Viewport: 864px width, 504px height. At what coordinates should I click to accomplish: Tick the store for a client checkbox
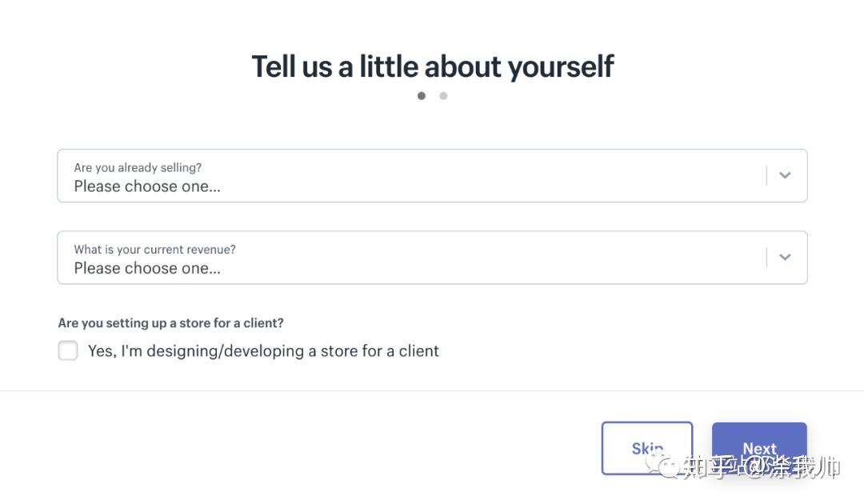[68, 350]
